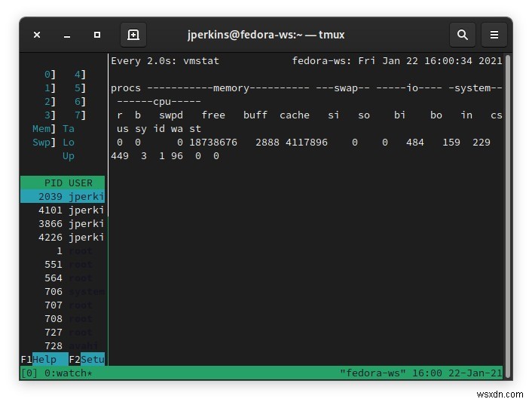Select process row with PID 728
The image size is (532, 402).
click(x=63, y=346)
